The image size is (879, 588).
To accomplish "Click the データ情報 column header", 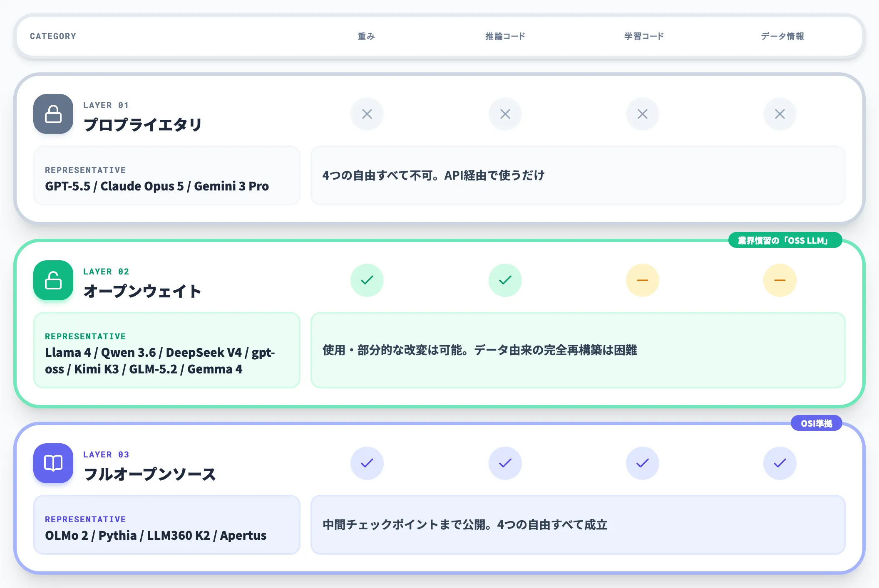I will click(x=782, y=36).
